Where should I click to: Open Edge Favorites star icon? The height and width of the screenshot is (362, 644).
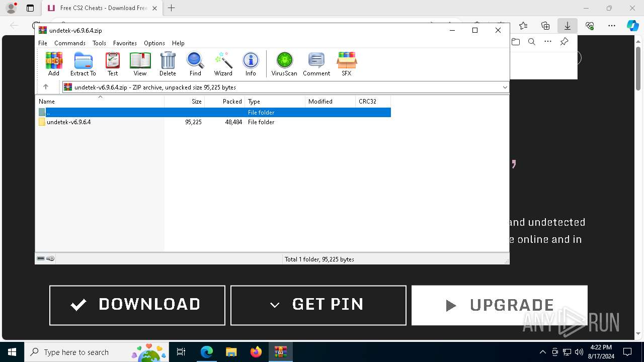point(523,26)
